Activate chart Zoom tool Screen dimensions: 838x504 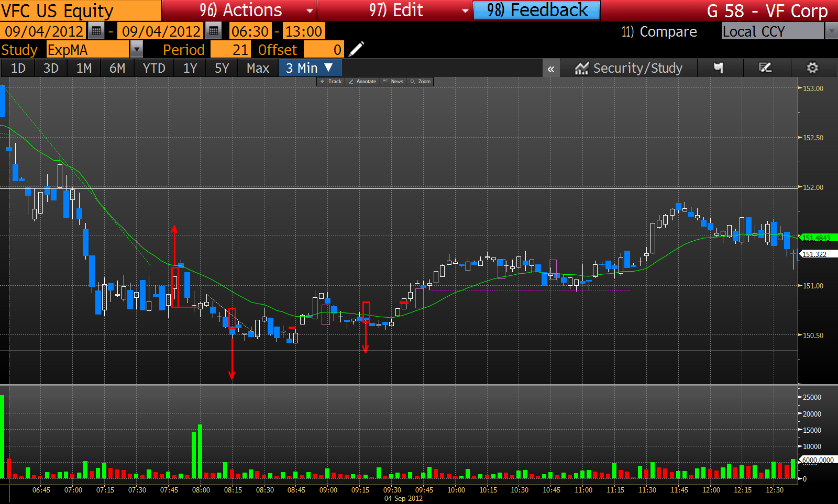click(x=421, y=82)
